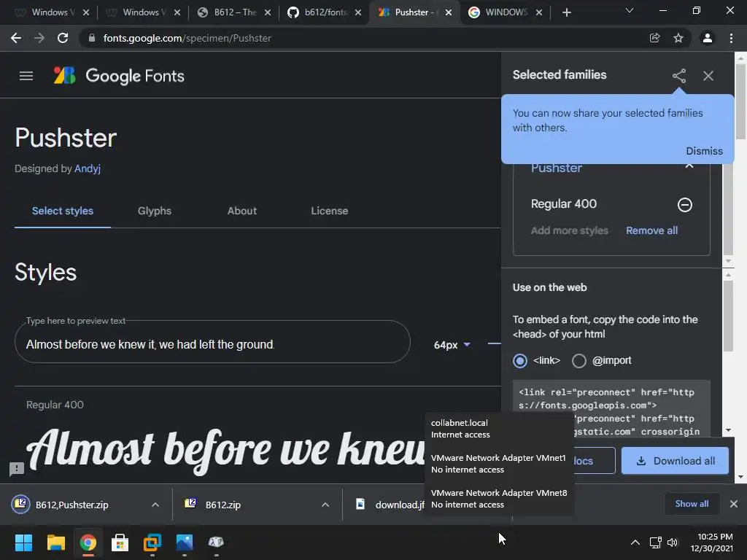747x560 pixels.
Task: Open Chrome's three-dot menu
Action: pos(731,38)
